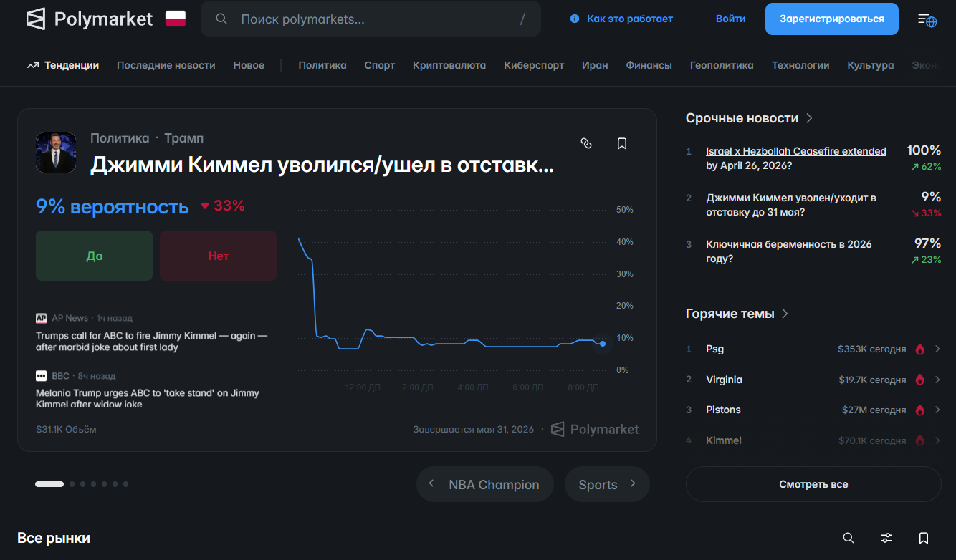956x560 pixels.
Task: Open the Psg hot topic chevron
Action: coord(937,349)
